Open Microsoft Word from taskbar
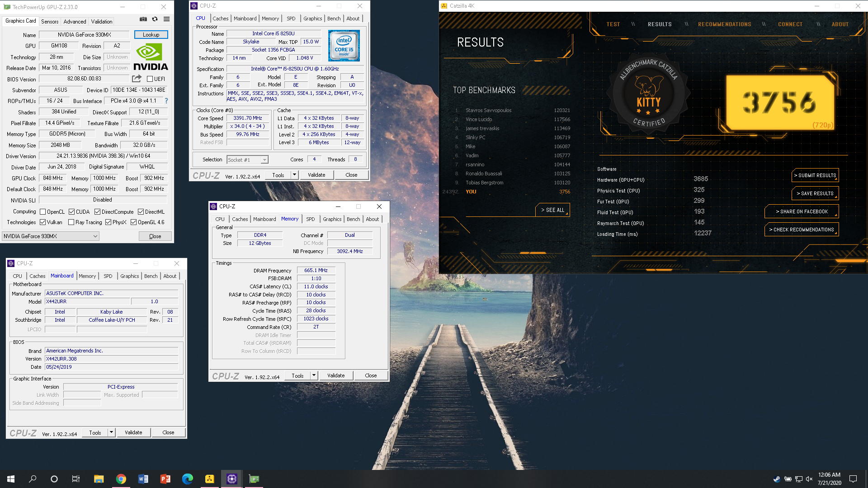Viewport: 868px width, 488px height. point(143,479)
